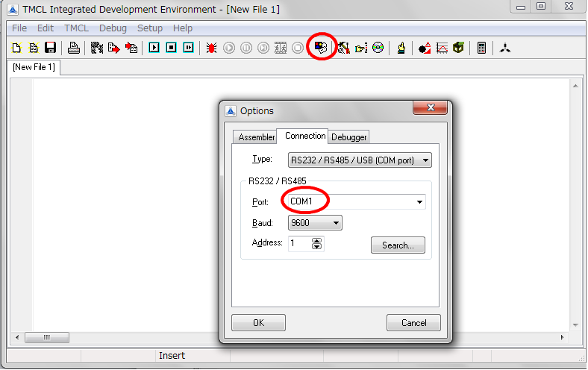The image size is (588, 370).
Task: Decrease Address with spinner down arrow
Action: tap(317, 247)
